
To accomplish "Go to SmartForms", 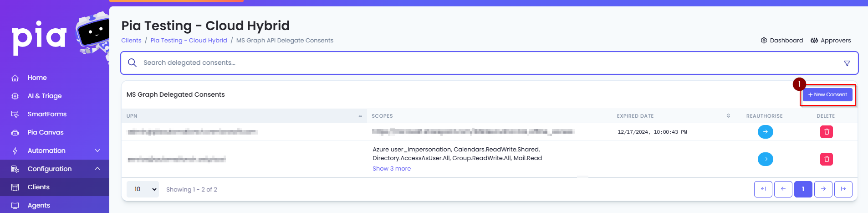I will [47, 114].
